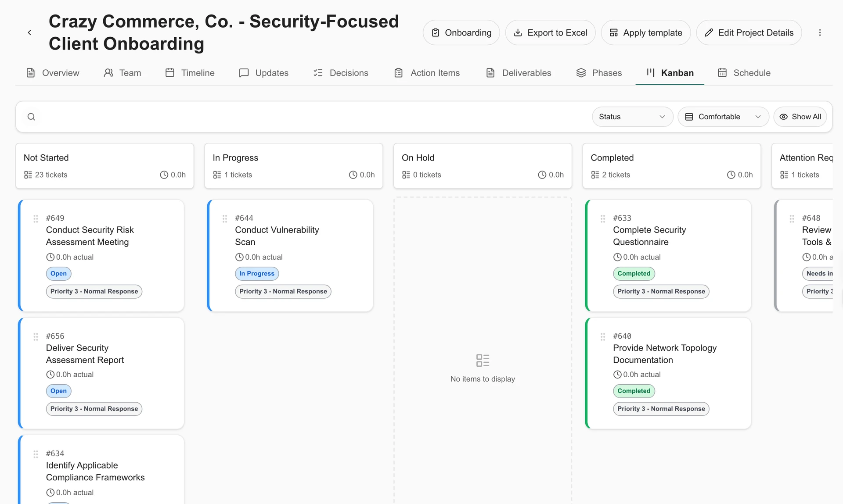This screenshot has width=843, height=504.
Task: Open the Conduct Vulnerability Scan ticket card
Action: click(x=291, y=255)
